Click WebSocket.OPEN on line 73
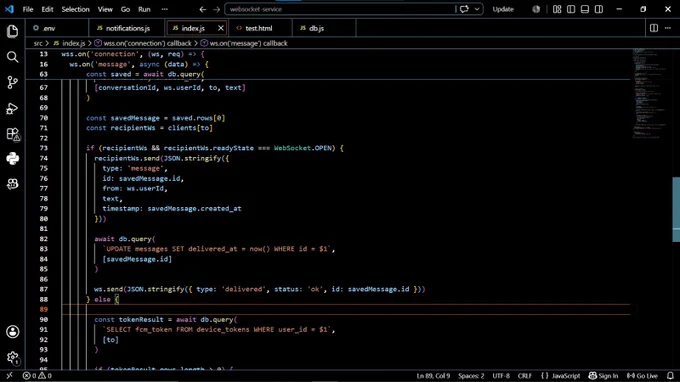 tap(303, 148)
